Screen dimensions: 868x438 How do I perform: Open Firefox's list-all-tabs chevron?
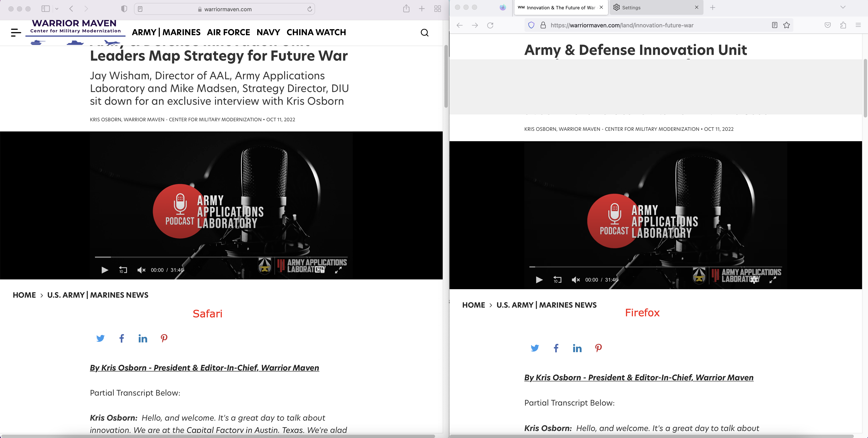click(843, 7)
